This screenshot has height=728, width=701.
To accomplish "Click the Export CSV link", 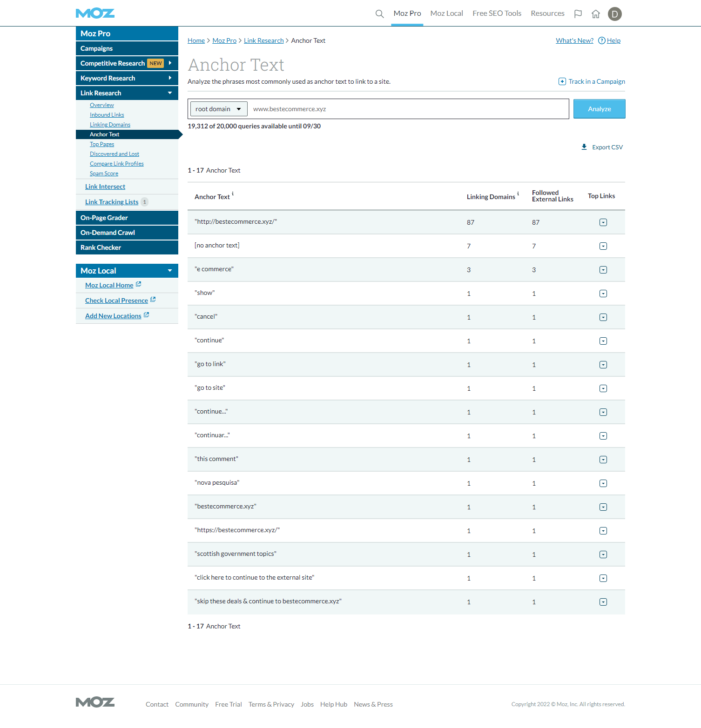I will point(607,147).
